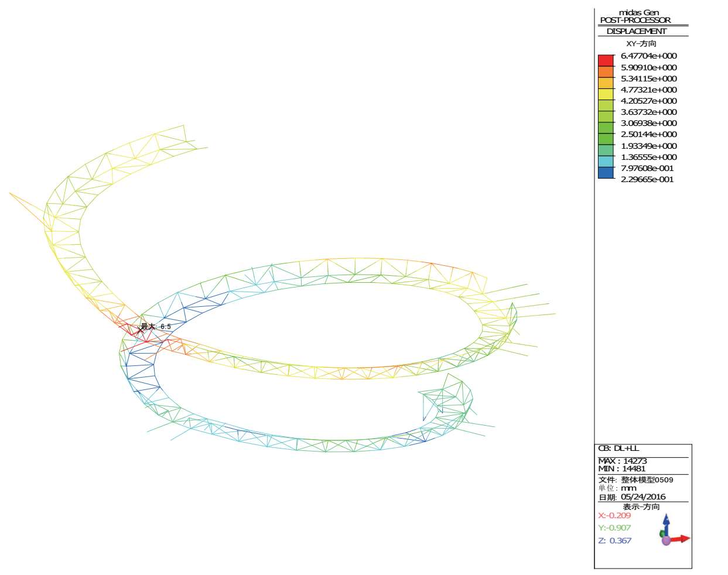Click the Z: 0.367 view value

pyautogui.click(x=615, y=540)
